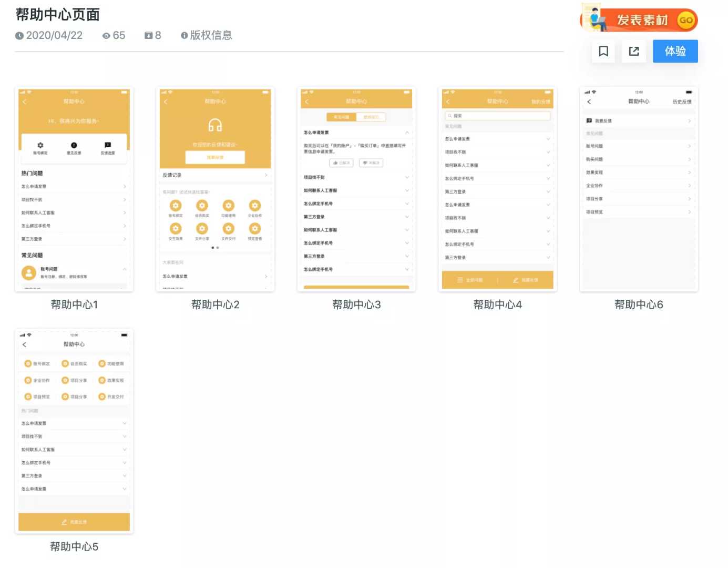Click the headphones icon in 帮助中心2

coord(215,125)
